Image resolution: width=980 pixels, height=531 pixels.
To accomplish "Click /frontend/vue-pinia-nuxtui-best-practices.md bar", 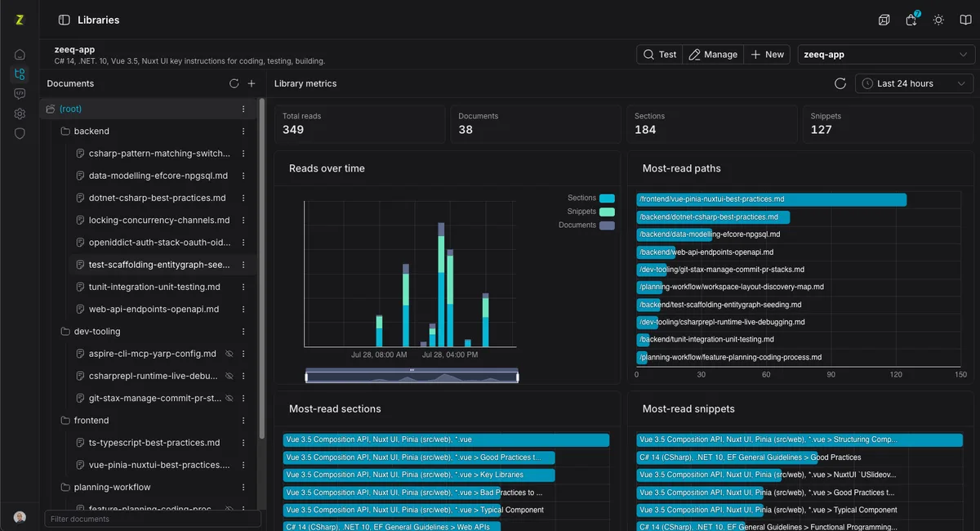I will pos(772,199).
